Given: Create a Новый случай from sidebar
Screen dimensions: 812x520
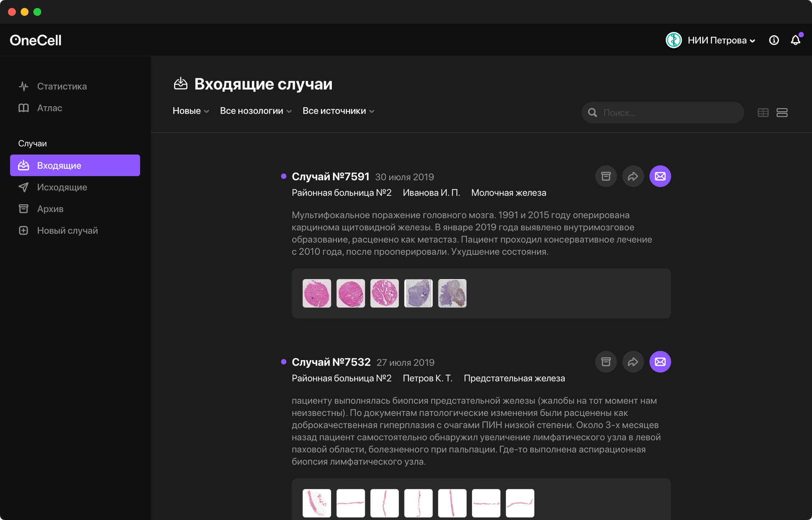Looking at the screenshot, I should coord(67,231).
